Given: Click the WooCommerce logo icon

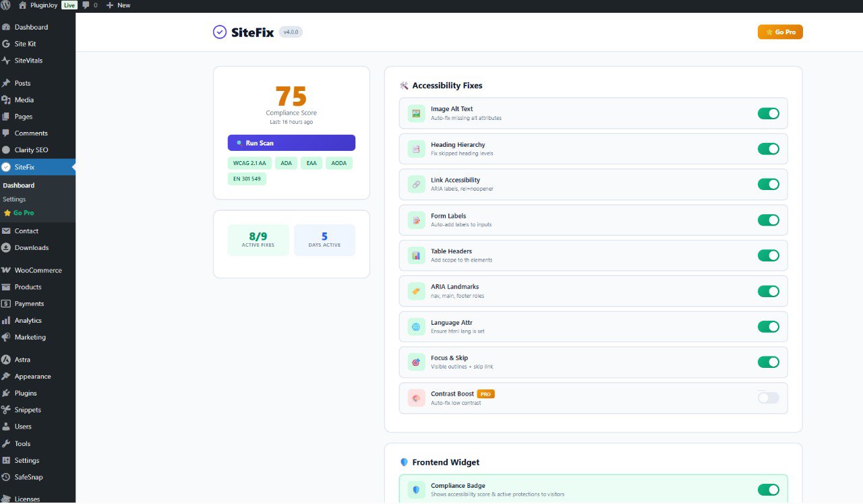Looking at the screenshot, I should tap(6, 270).
